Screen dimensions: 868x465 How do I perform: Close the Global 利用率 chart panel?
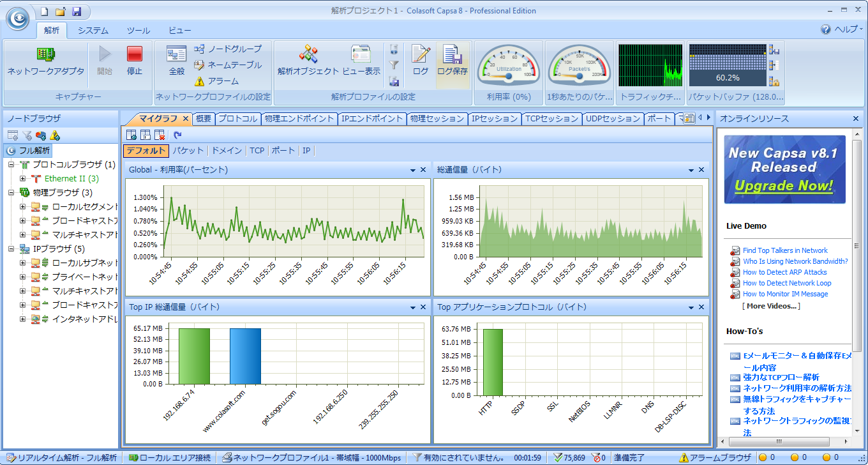point(423,170)
